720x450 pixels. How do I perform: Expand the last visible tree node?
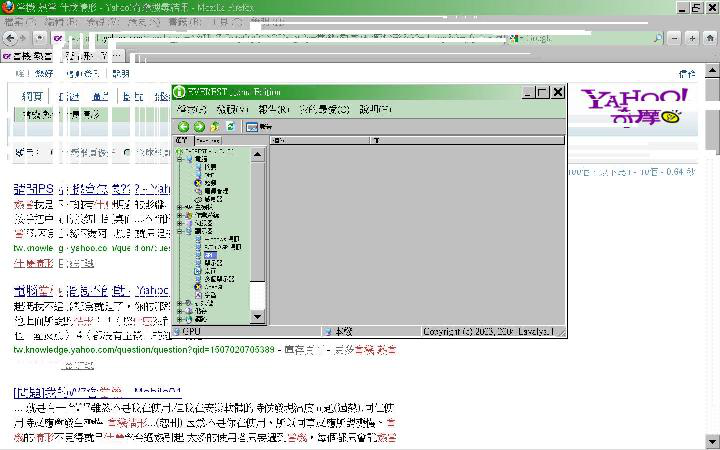(x=180, y=319)
